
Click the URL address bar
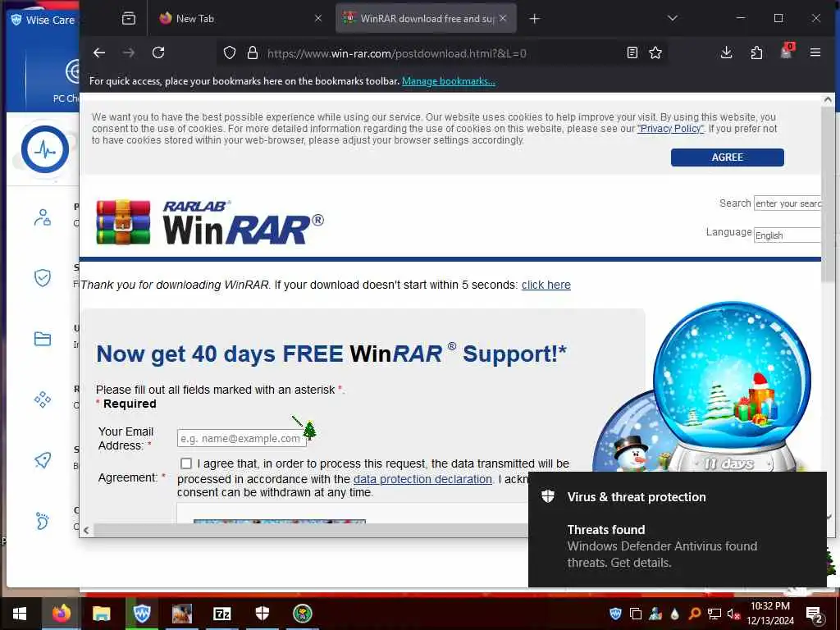[x=442, y=53]
